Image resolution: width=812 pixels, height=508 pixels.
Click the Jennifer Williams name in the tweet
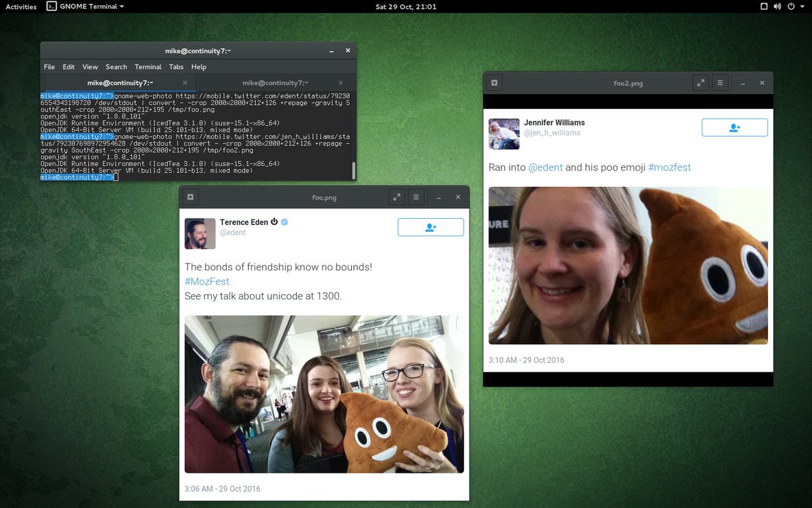click(x=554, y=123)
